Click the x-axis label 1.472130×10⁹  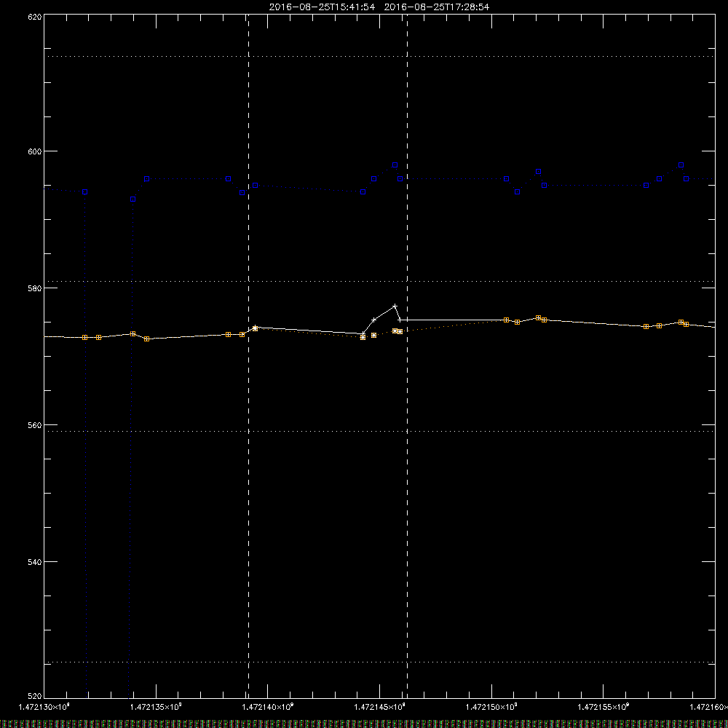pyautogui.click(x=44, y=707)
